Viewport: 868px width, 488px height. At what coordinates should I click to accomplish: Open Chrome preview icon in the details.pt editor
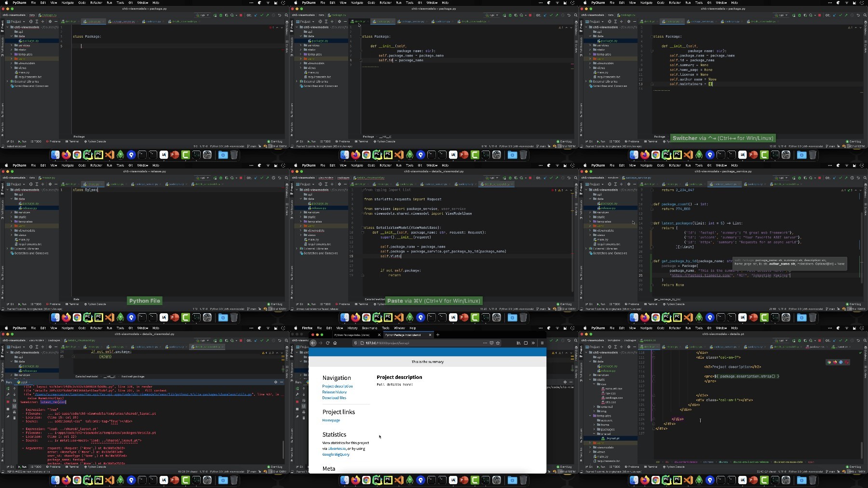coord(829,362)
